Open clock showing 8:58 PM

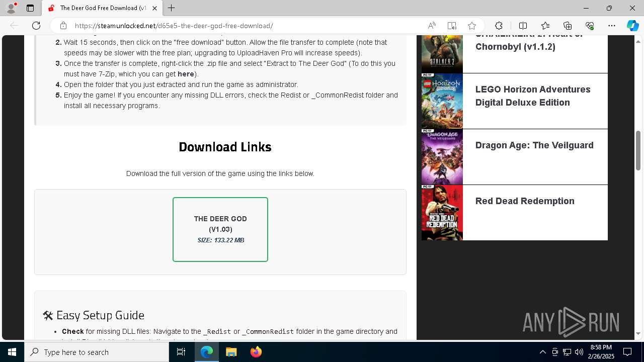(x=601, y=352)
